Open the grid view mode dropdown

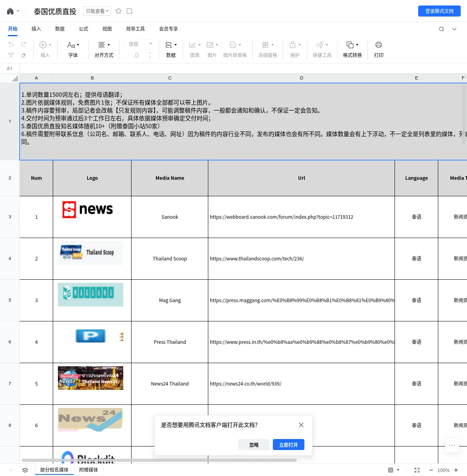[x=394, y=470]
